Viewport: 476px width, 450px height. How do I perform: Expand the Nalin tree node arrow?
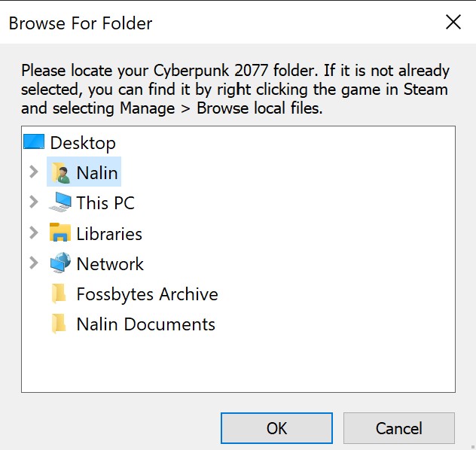(33, 172)
